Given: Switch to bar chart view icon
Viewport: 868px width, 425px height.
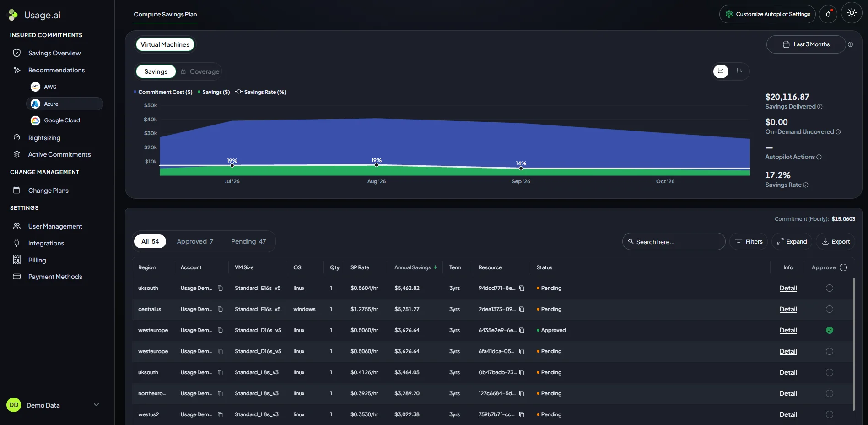Looking at the screenshot, I should coord(739,71).
